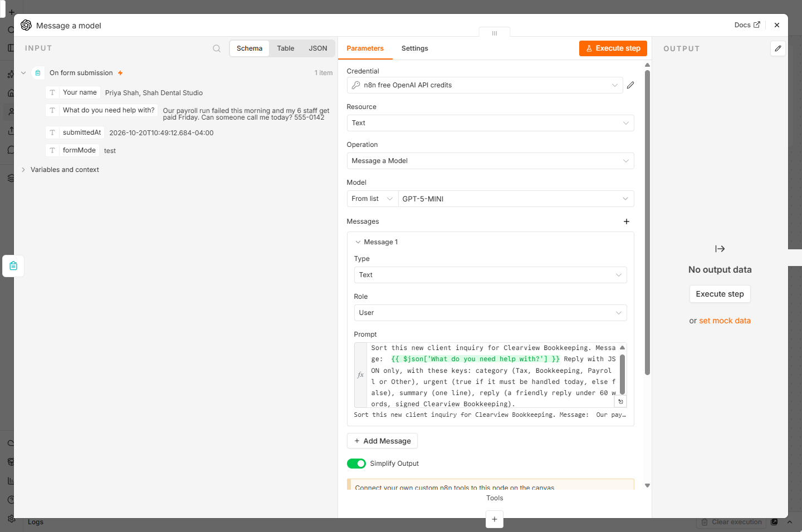Click the Add Message button
This screenshot has width=802, height=532.
pos(382,441)
